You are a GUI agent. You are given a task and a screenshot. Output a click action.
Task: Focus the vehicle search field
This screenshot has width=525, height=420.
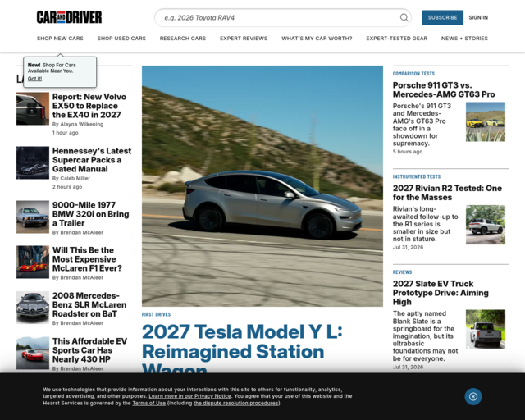click(282, 18)
